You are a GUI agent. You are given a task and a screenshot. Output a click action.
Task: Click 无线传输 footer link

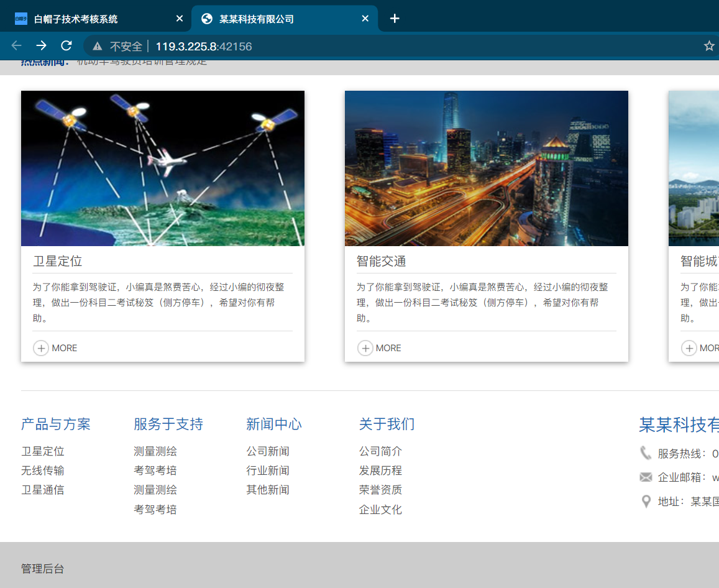tap(43, 471)
